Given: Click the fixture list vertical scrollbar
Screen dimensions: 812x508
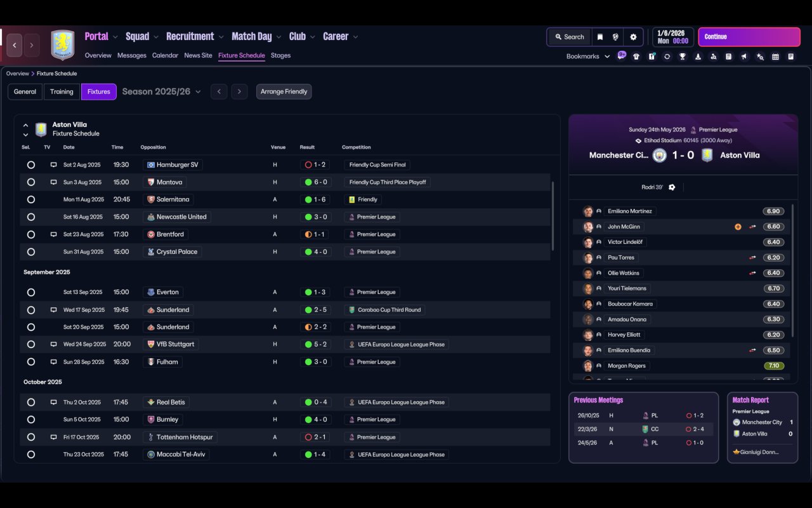Looking at the screenshot, I should [x=553, y=216].
